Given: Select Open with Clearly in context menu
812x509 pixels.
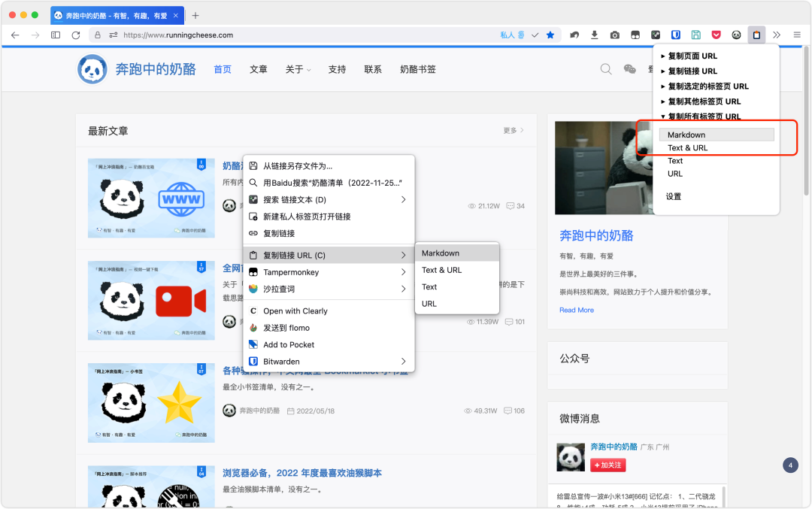Looking at the screenshot, I should pos(329,311).
